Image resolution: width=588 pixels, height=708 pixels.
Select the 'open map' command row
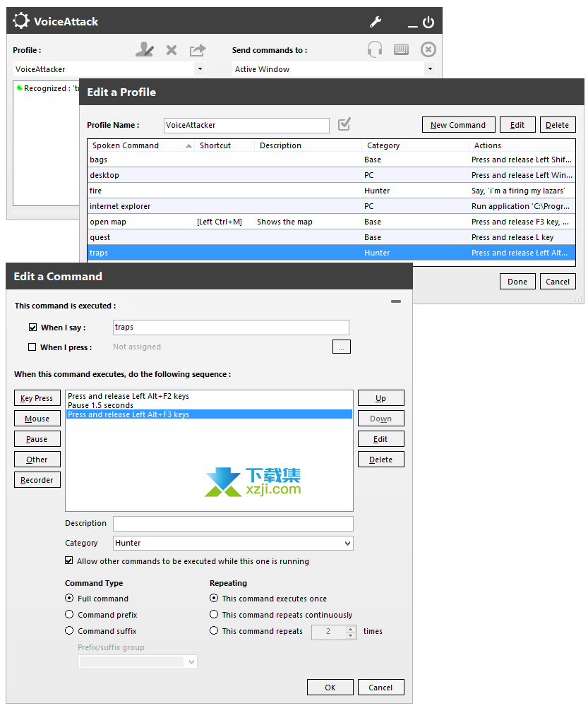331,222
